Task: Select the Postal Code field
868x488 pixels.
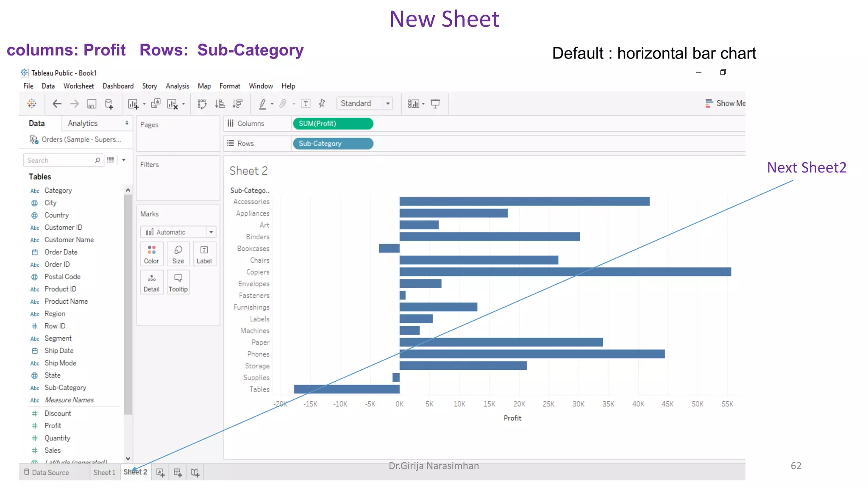Action: coord(62,277)
